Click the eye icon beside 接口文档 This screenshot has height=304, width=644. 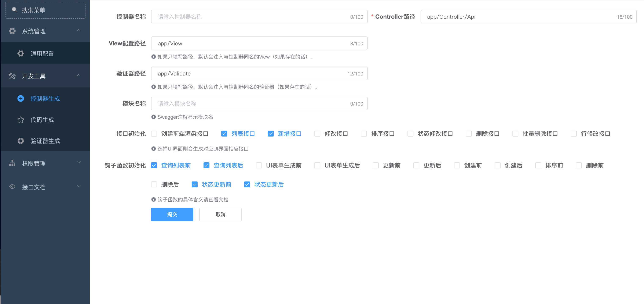tap(12, 187)
